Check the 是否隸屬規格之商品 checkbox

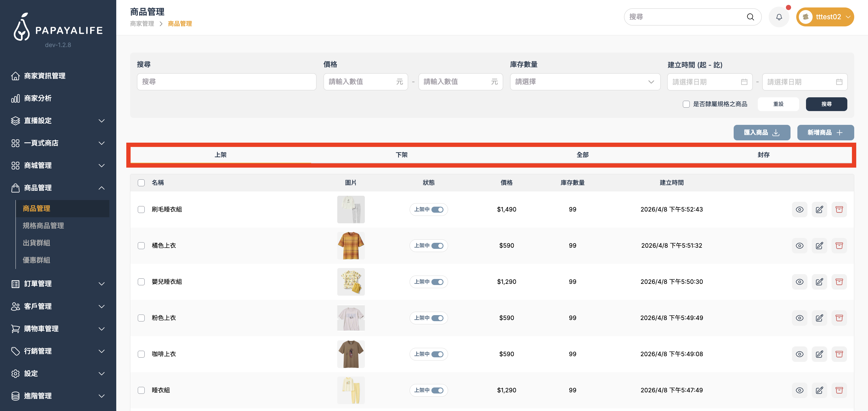tap(686, 104)
